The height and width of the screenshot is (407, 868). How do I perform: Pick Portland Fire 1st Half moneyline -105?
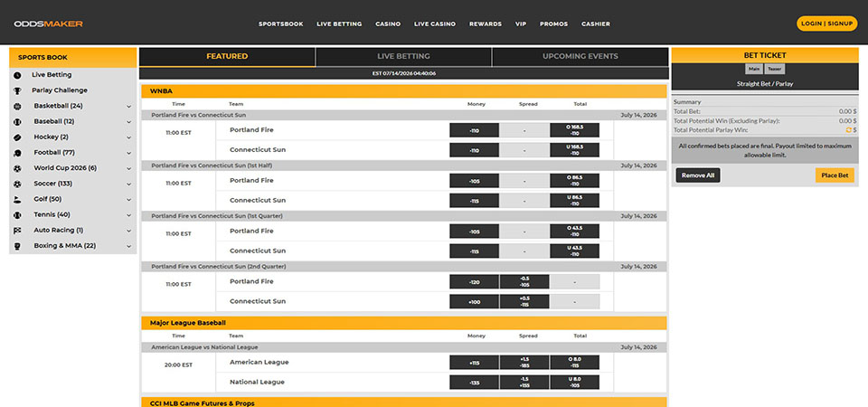click(475, 181)
